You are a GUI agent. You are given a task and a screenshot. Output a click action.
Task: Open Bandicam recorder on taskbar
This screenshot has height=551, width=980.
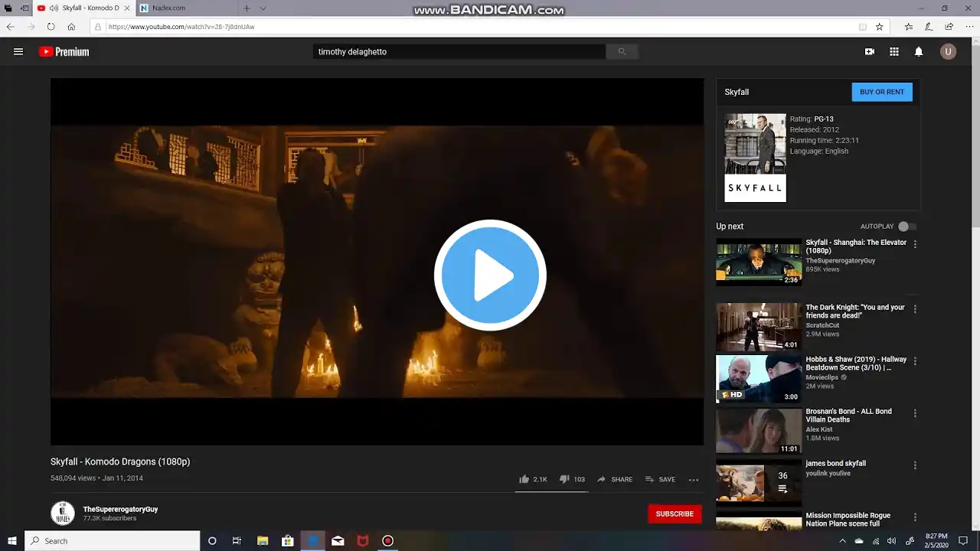click(x=388, y=541)
